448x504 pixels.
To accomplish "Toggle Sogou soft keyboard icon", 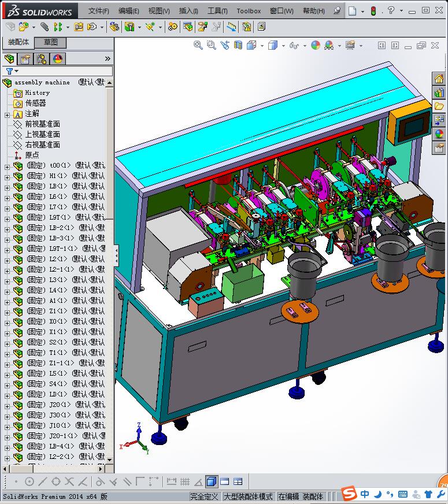I will tap(403, 494).
